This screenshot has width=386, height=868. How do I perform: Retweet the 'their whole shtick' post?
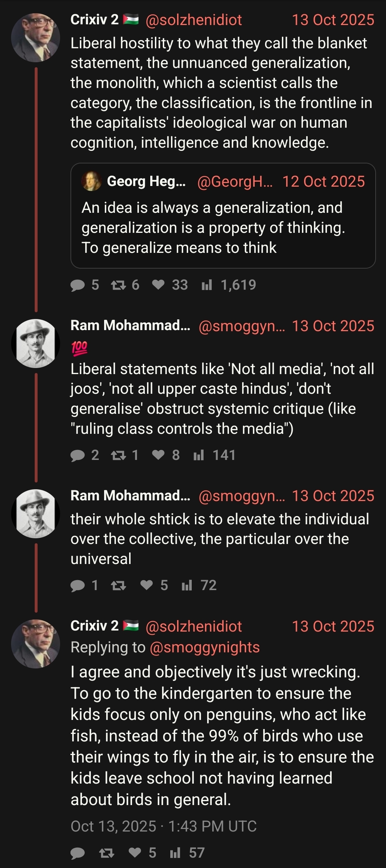[x=118, y=585]
